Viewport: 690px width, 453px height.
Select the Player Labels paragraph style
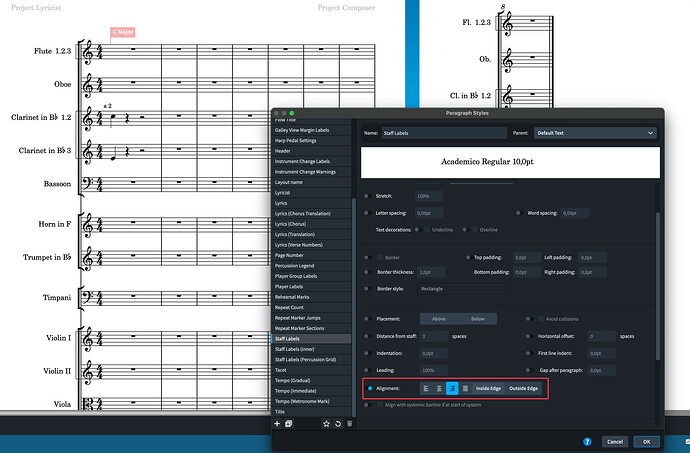(311, 287)
